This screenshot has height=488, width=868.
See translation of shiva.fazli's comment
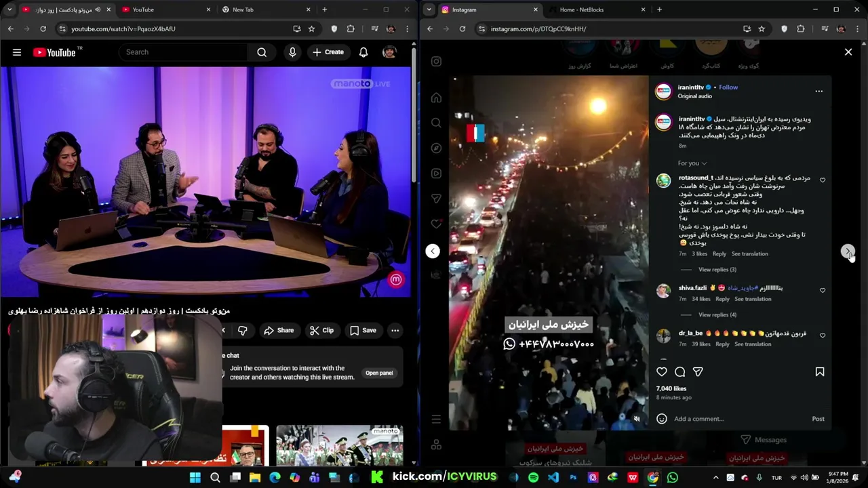click(753, 299)
